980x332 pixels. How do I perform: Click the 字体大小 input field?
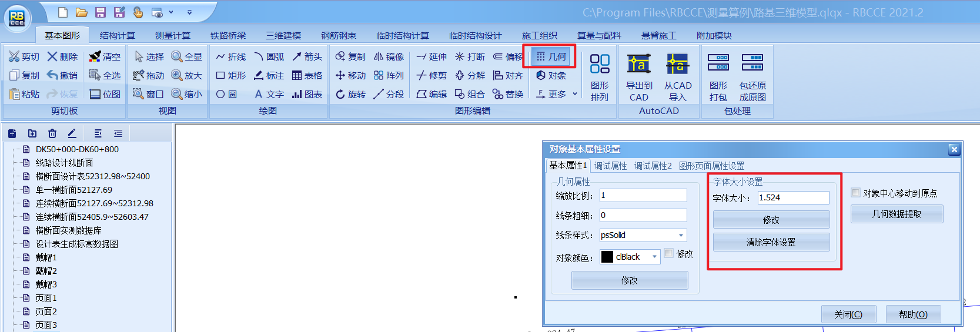pyautogui.click(x=792, y=197)
